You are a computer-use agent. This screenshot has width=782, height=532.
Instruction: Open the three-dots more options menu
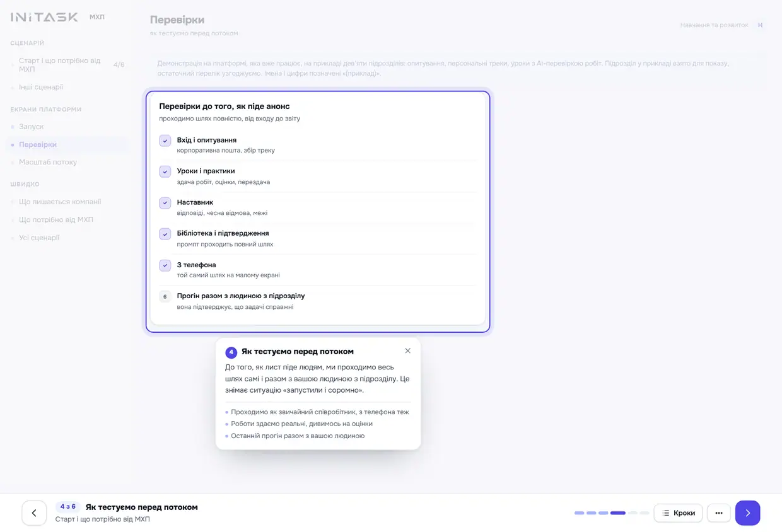click(x=719, y=513)
